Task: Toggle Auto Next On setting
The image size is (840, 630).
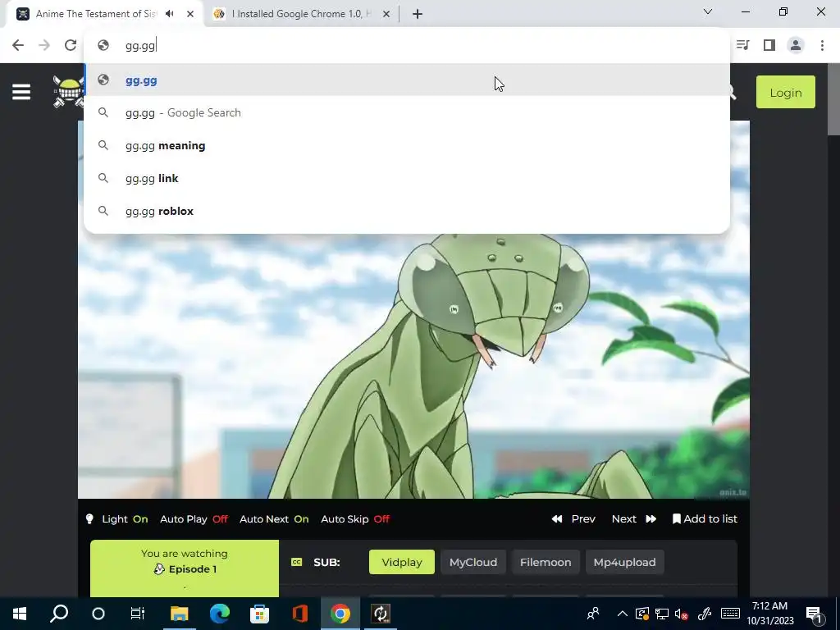Action: tap(274, 518)
